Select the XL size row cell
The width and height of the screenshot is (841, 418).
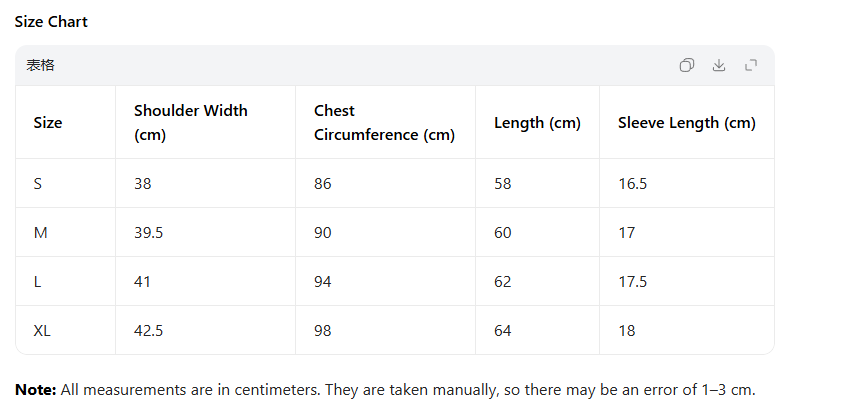coord(42,331)
